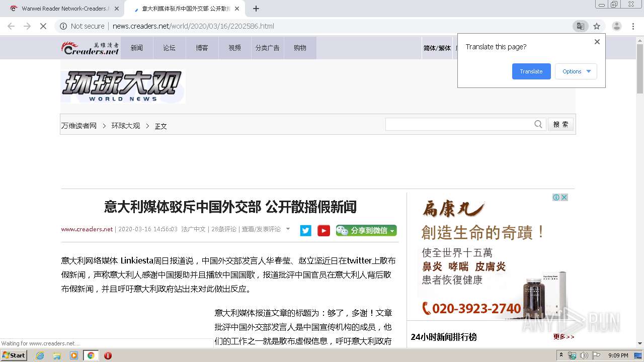Open the 购物 nav item

(x=300, y=48)
